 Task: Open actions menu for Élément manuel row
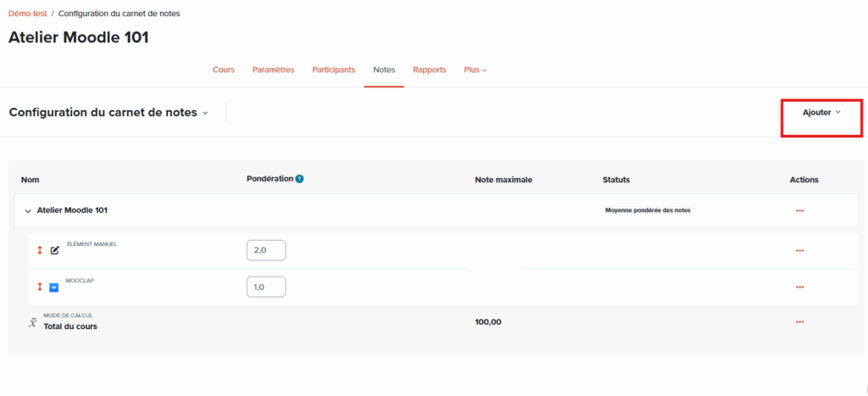pos(799,250)
